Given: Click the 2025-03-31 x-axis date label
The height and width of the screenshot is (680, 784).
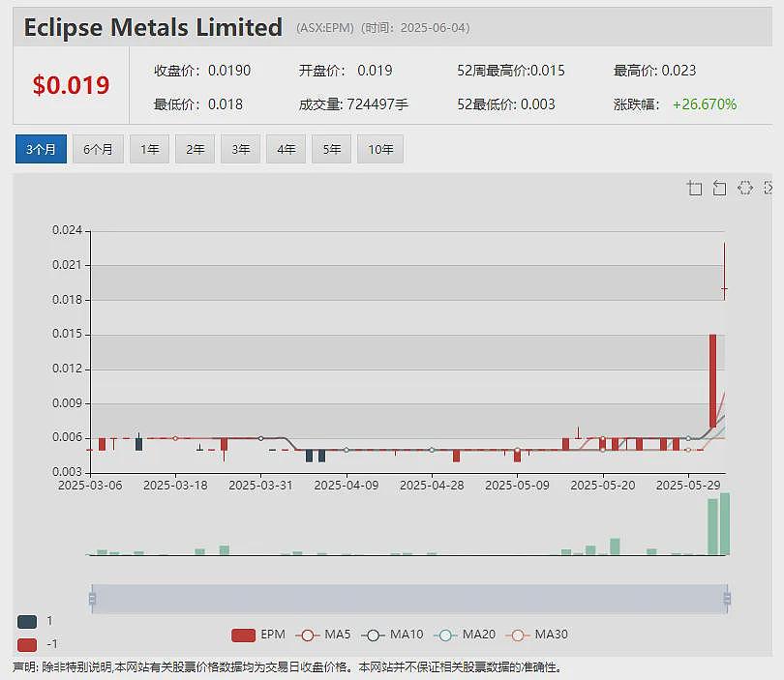Looking at the screenshot, I should tap(260, 486).
